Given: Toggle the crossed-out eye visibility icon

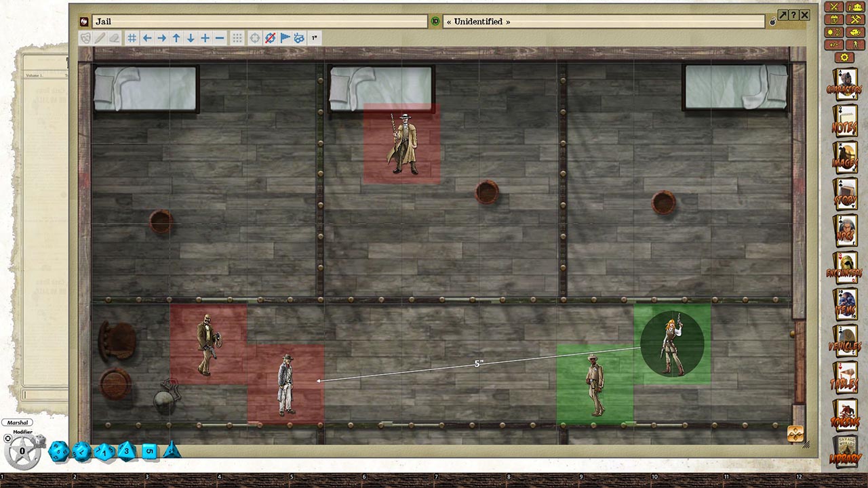Looking at the screenshot, I should tap(270, 39).
